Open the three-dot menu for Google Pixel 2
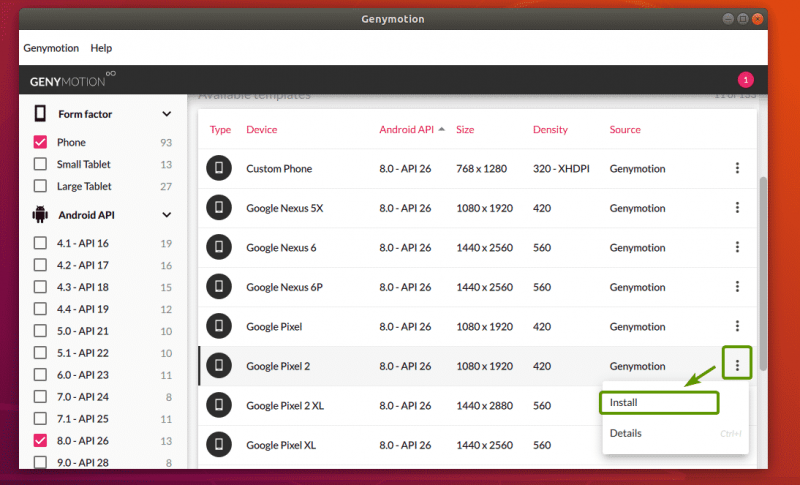Viewport: 800px width, 485px height. tap(737, 365)
